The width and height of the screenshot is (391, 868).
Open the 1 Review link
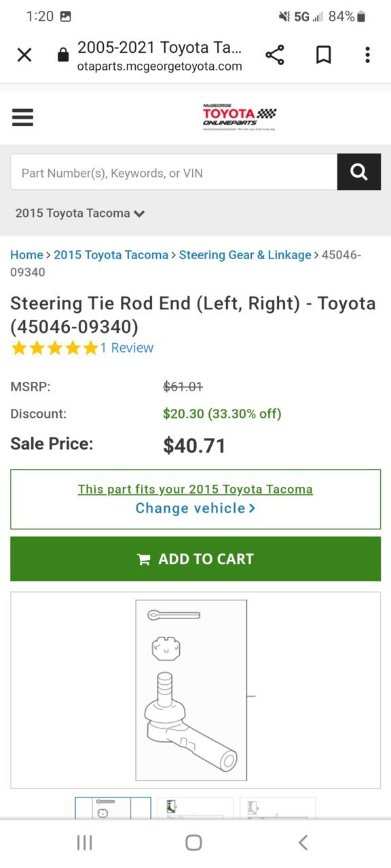(x=127, y=348)
